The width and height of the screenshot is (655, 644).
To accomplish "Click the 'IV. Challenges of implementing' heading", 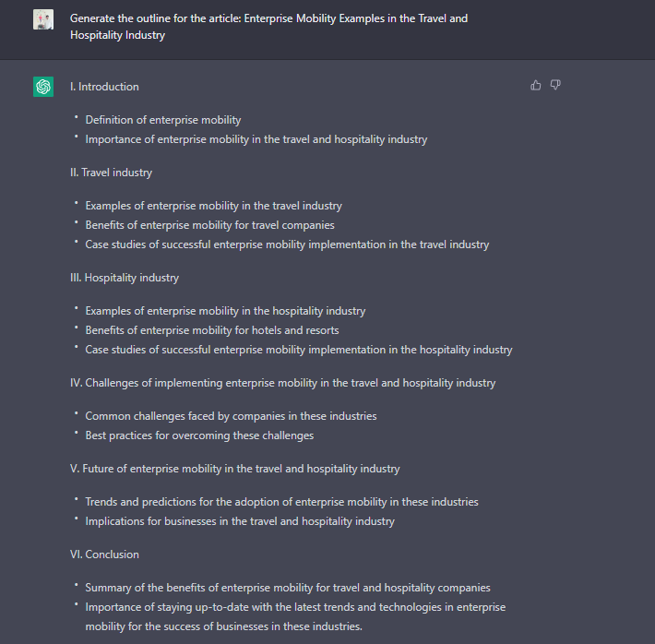I will [283, 383].
